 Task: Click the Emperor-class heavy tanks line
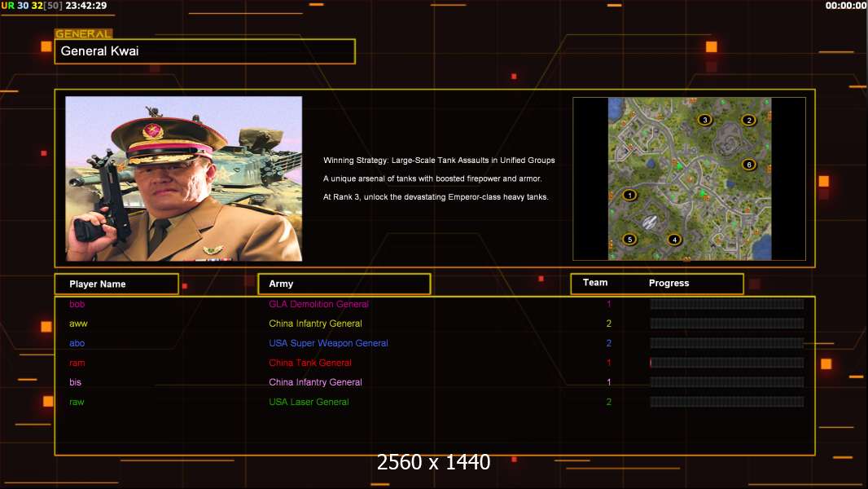point(436,196)
